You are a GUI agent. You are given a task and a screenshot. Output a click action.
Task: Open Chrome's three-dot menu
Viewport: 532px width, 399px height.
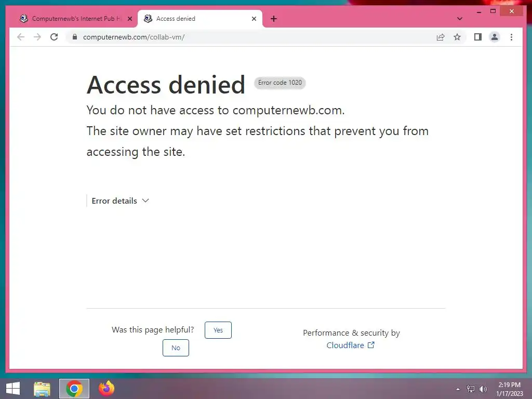(511, 37)
